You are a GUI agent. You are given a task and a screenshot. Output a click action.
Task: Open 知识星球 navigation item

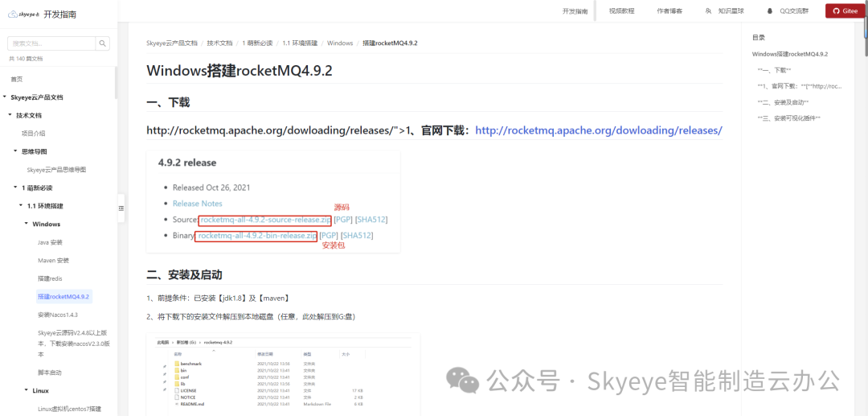point(731,11)
